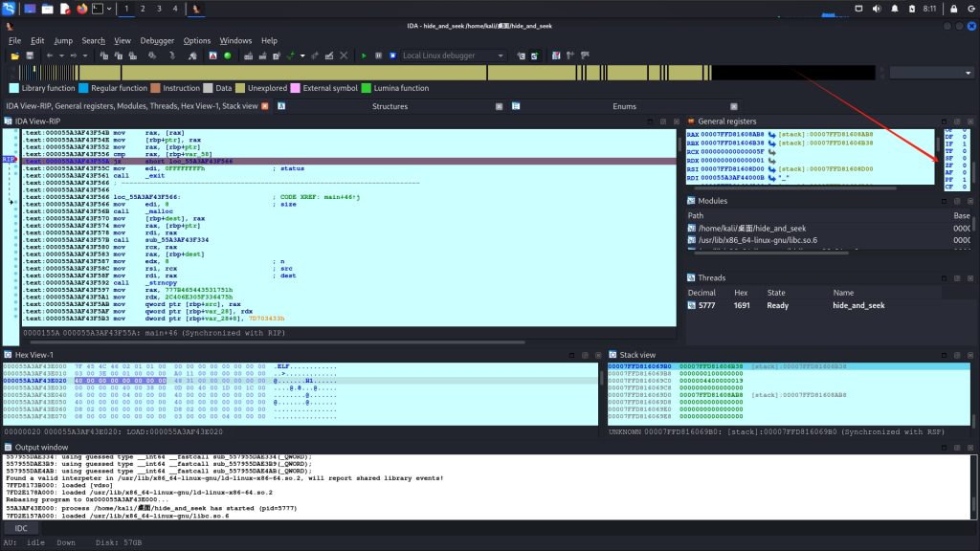Toggle the ZF flag value in registers

point(965,165)
